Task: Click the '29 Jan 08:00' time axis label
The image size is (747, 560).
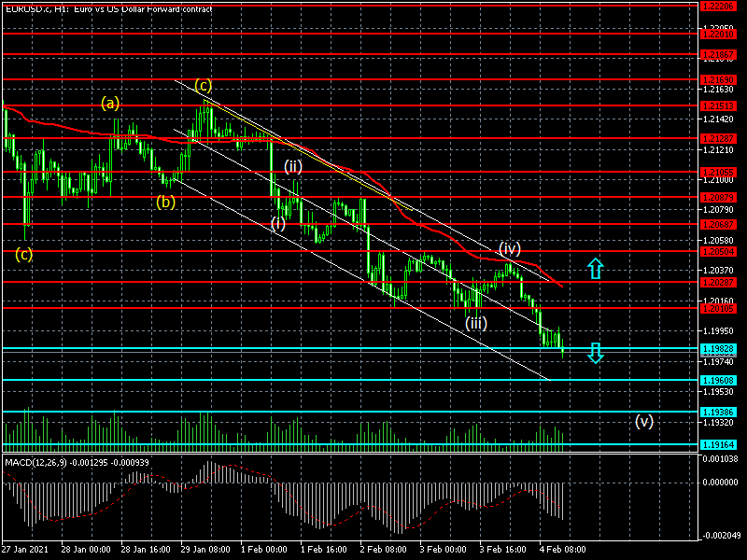Action: [x=205, y=549]
